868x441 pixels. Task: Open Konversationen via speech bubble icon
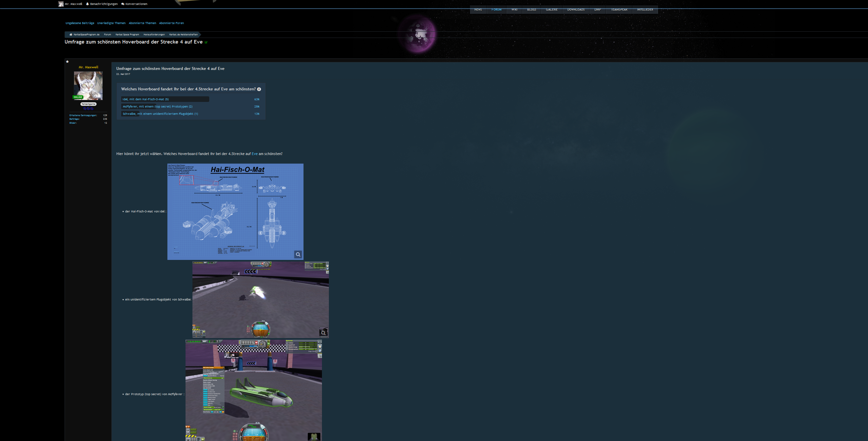click(x=123, y=4)
